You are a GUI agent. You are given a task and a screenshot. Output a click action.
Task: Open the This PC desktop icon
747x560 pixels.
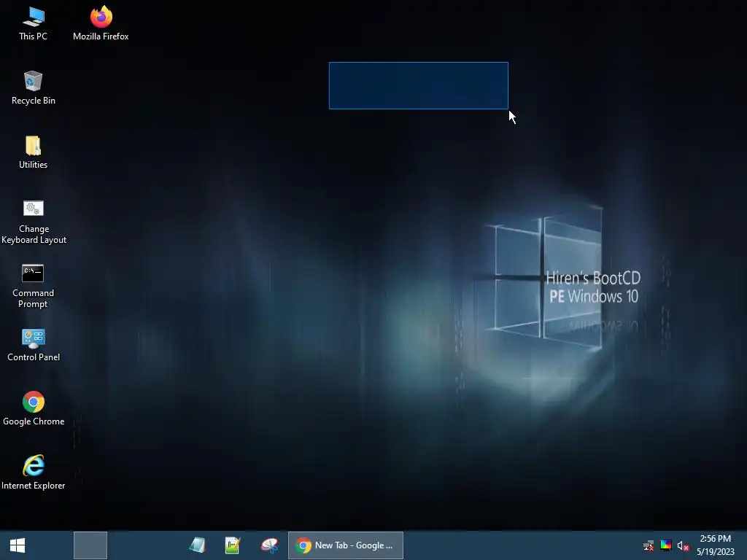(33, 24)
